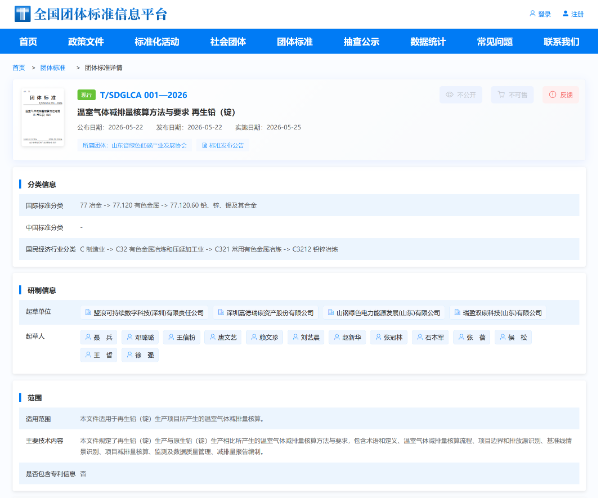598x498 pixels.
Task: Click the eye icon on 不公开 button
Action: pos(450,95)
